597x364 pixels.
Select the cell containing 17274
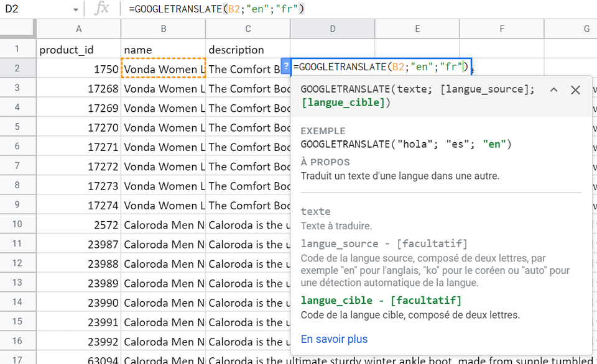click(x=78, y=204)
